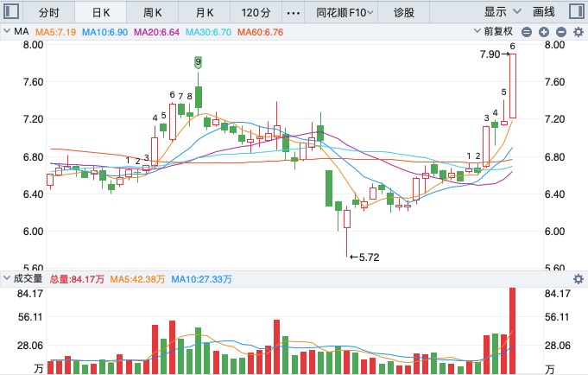Select the 日K tab
588x375 pixels.
pyautogui.click(x=101, y=12)
